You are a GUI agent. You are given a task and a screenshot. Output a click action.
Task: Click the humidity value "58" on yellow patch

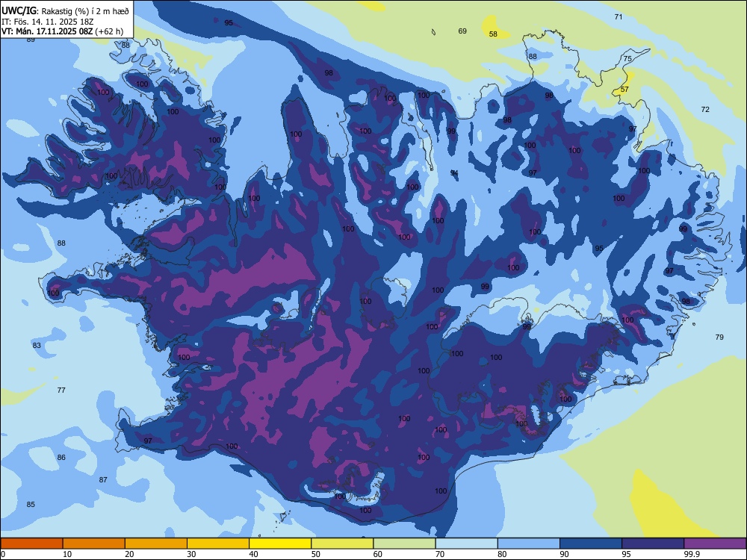click(493, 34)
